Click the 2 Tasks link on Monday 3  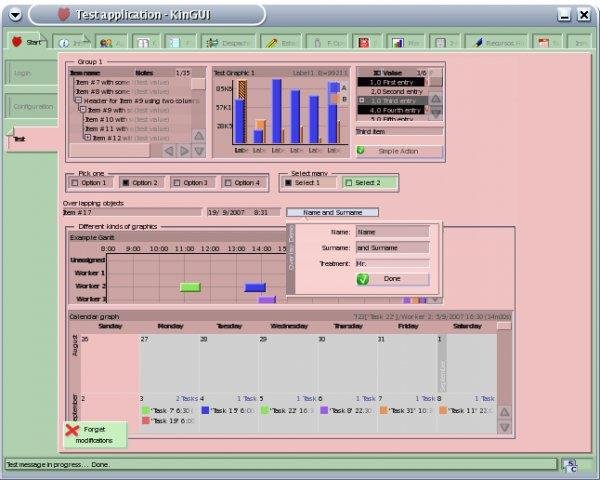[187, 398]
